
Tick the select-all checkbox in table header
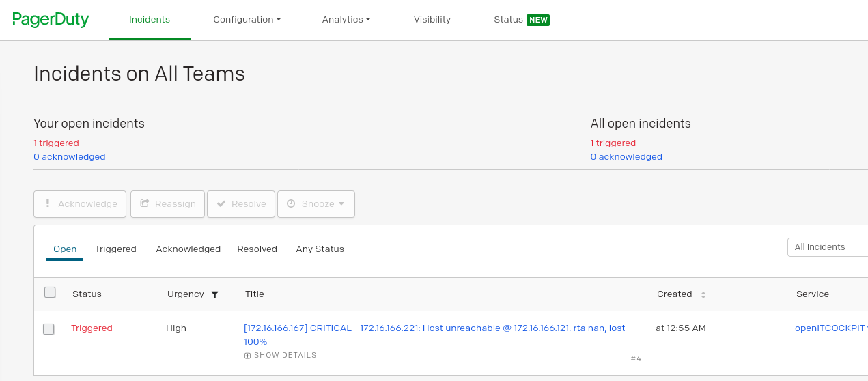(50, 292)
